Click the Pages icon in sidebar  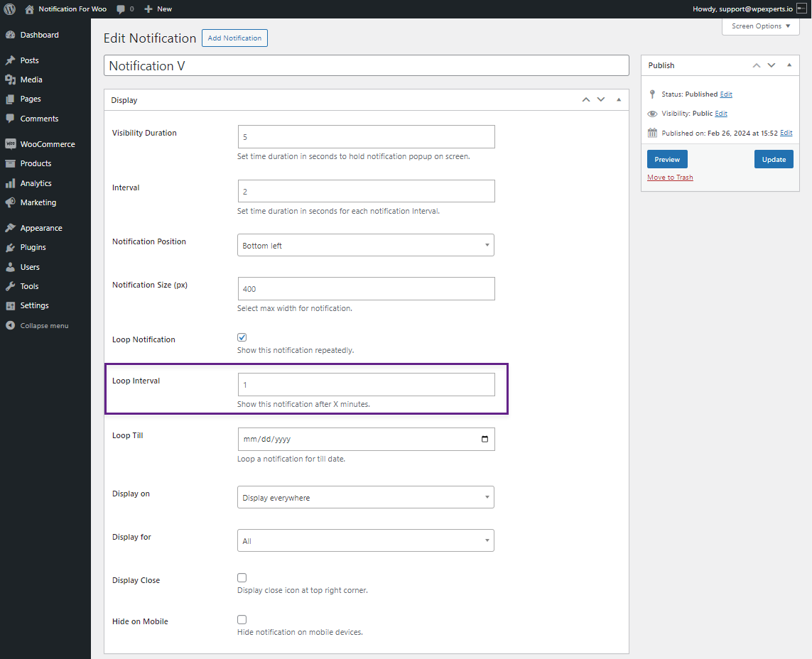pyautogui.click(x=11, y=99)
